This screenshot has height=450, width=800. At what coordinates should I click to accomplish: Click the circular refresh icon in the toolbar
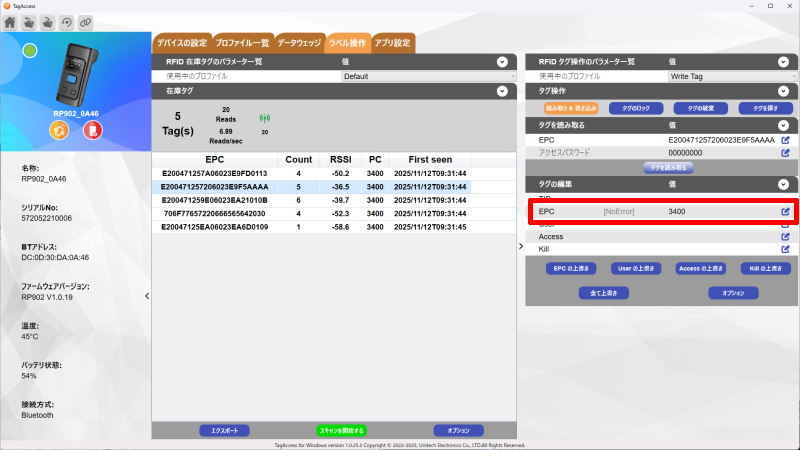click(66, 21)
